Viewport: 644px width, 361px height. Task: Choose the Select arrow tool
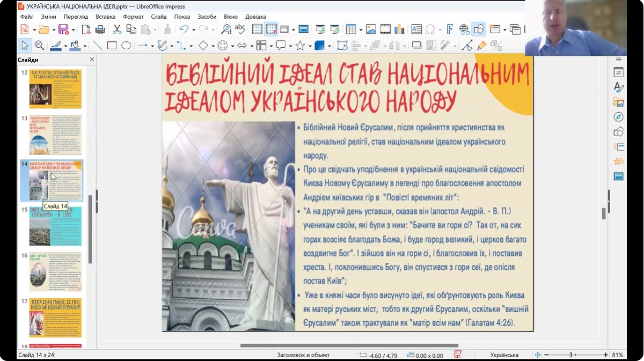tap(25, 46)
